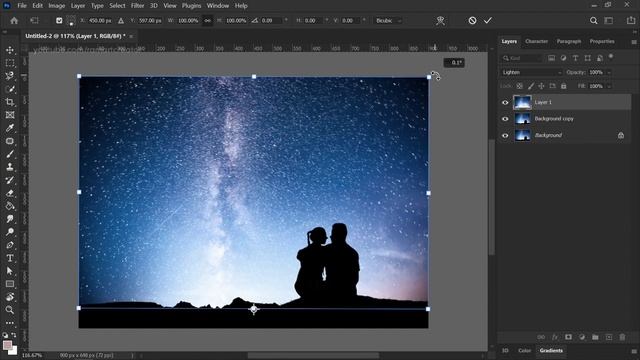Click the Home icon in options bar

point(14,20)
